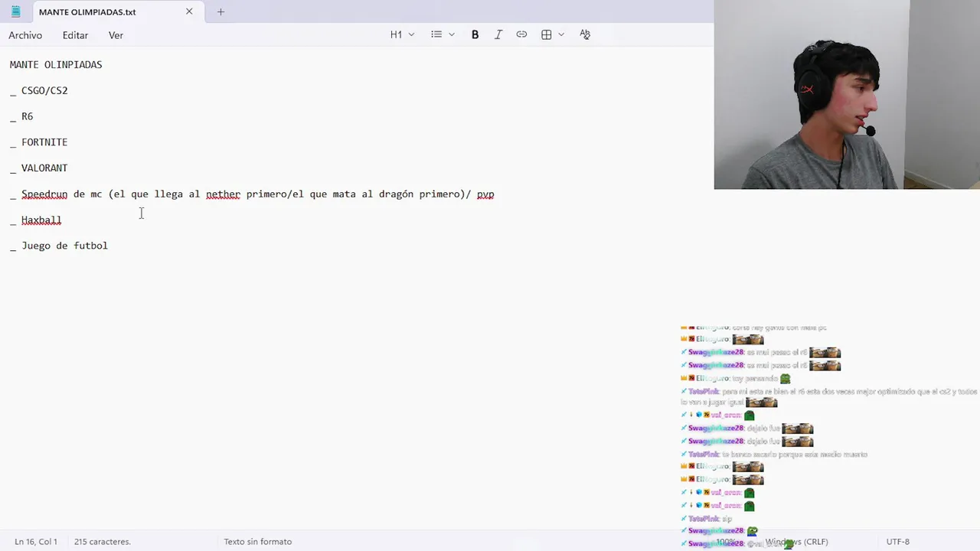
Task: Click the Notepad app icon in the title bar
Action: (15, 11)
